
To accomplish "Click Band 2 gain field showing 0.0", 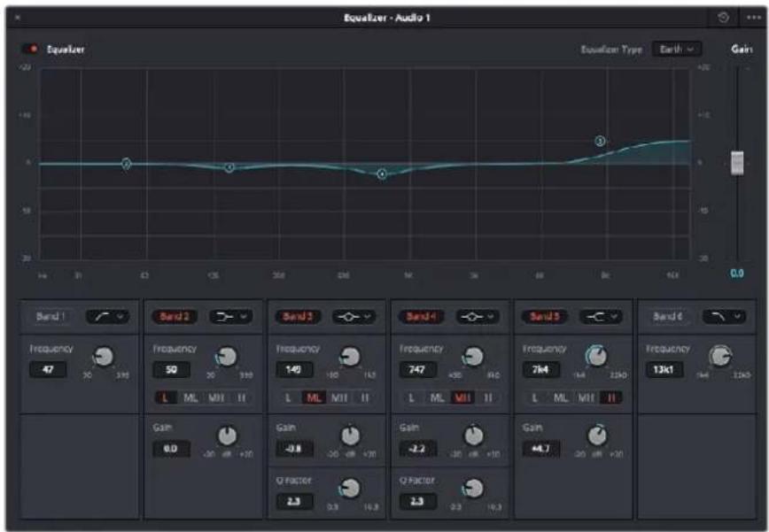I will (x=171, y=449).
